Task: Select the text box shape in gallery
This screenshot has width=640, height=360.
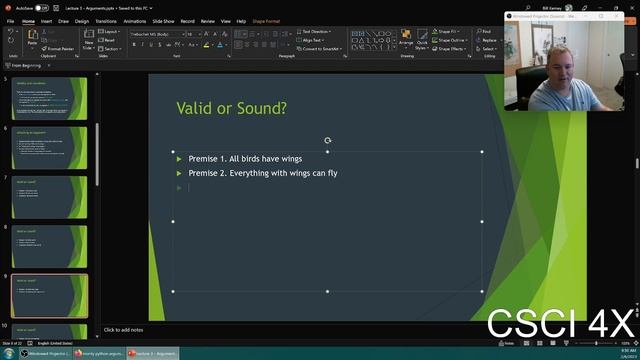Action: [x=354, y=33]
